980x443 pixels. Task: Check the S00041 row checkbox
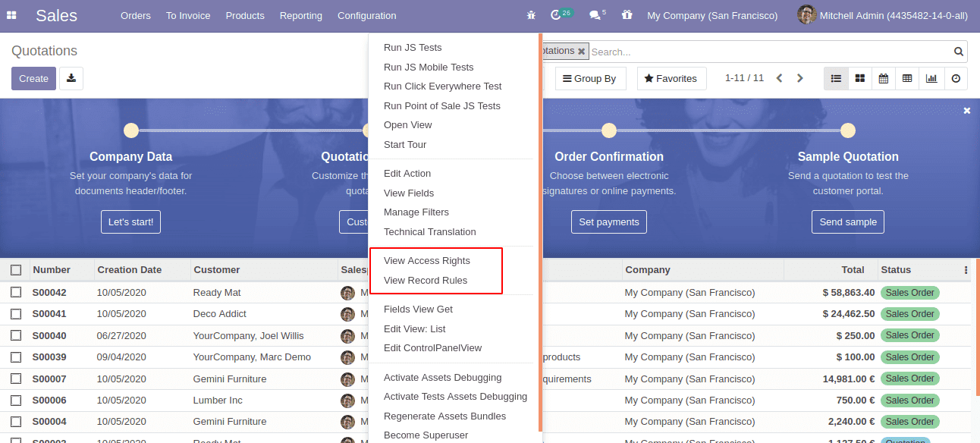point(16,314)
